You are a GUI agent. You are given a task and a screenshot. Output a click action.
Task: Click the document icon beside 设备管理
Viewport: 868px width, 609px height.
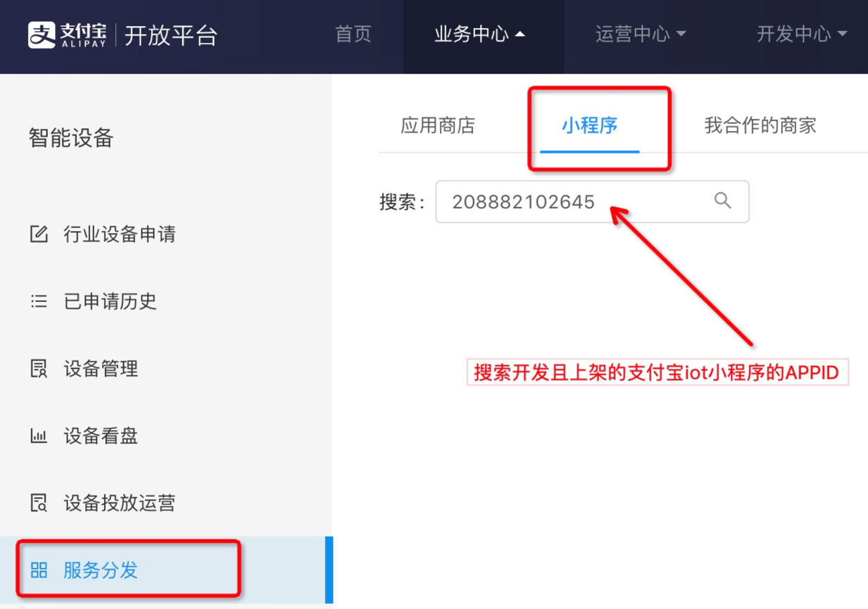pos(39,368)
